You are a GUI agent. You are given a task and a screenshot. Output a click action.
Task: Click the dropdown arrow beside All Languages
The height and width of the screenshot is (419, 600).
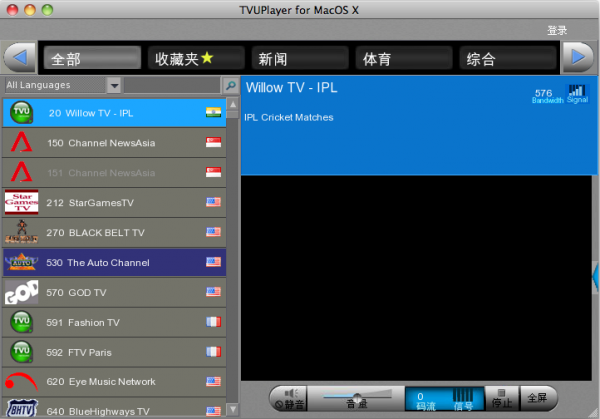click(114, 85)
